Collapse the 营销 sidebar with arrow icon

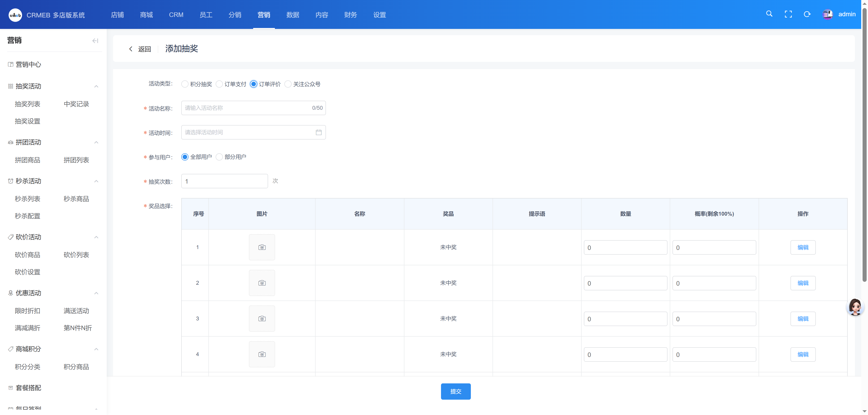coord(95,41)
